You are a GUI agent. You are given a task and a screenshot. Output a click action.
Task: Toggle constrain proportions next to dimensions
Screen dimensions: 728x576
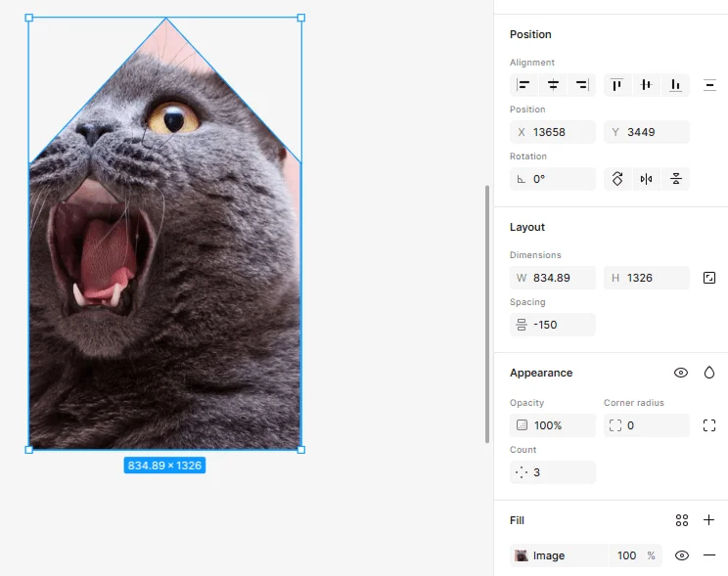pos(709,278)
